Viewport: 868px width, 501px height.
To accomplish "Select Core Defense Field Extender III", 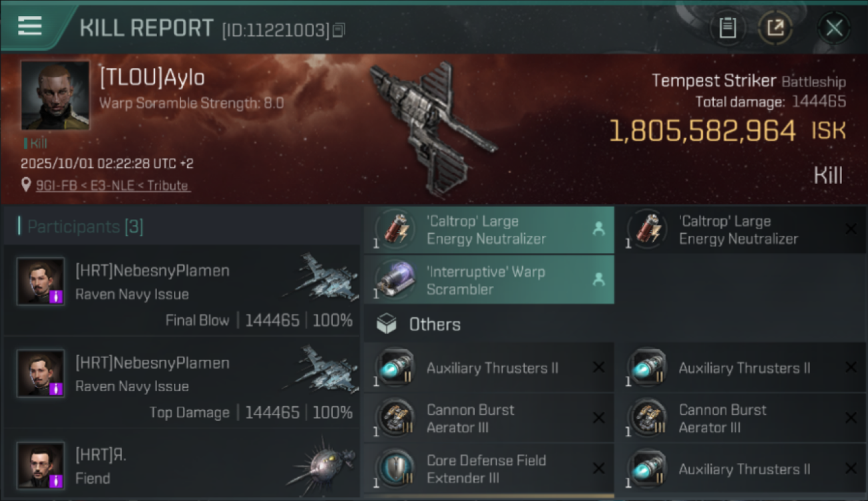I will (489, 469).
